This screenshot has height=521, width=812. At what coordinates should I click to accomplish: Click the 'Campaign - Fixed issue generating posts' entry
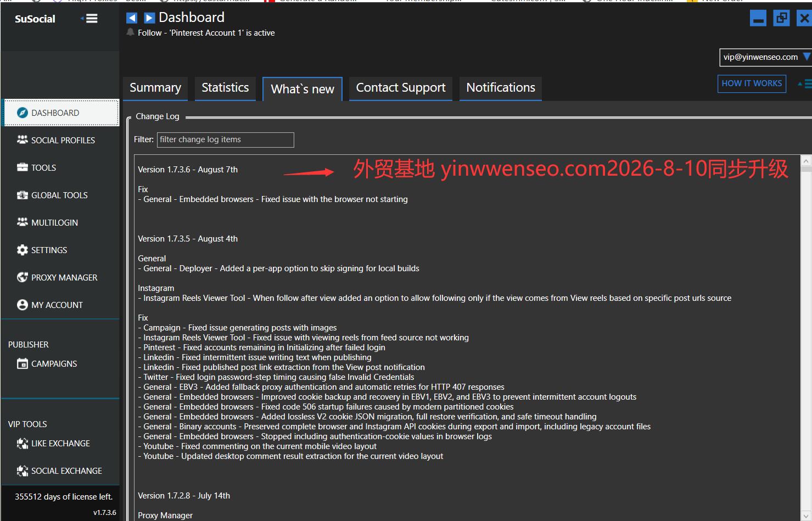click(237, 328)
